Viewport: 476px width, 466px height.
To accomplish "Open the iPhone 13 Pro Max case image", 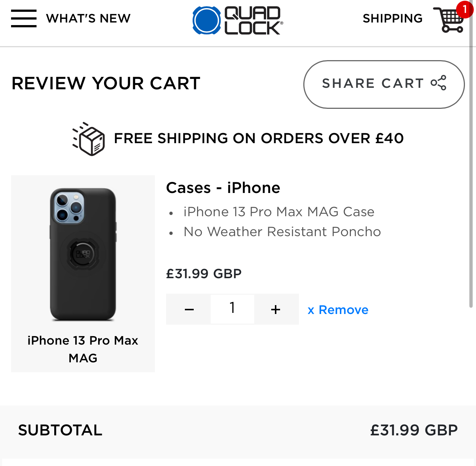I will [x=83, y=254].
